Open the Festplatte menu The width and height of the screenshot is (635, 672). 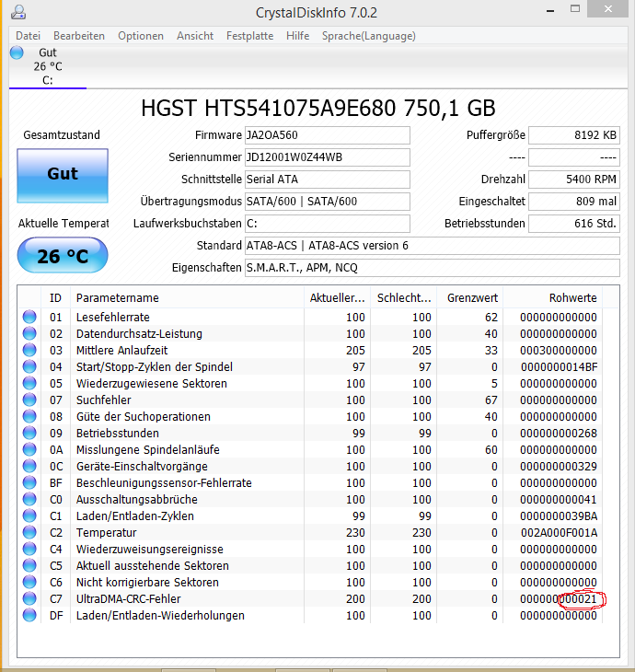coord(249,36)
